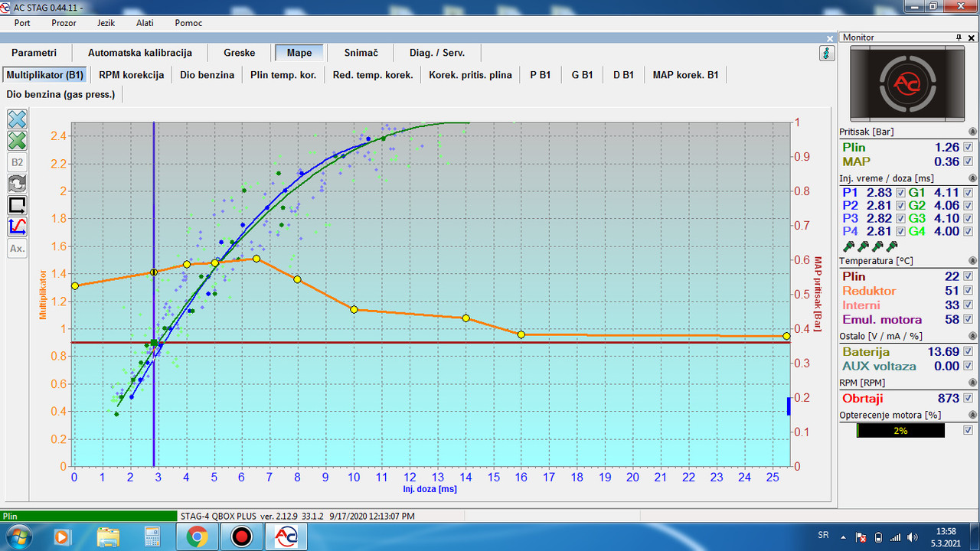Switch to the RPM korekcija tab
980x551 pixels.
pos(132,75)
